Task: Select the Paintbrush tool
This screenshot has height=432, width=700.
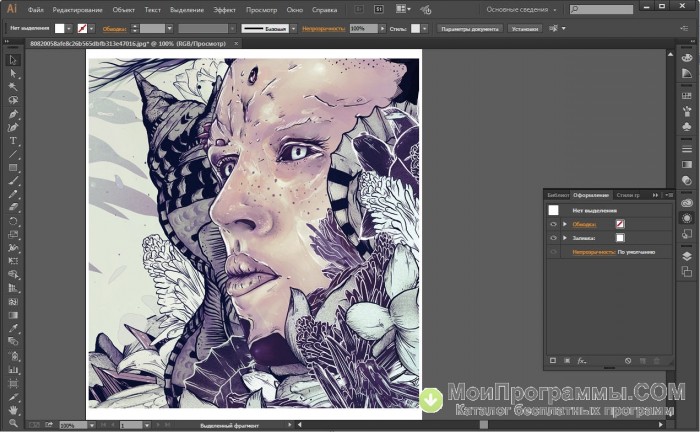Action: [x=13, y=181]
